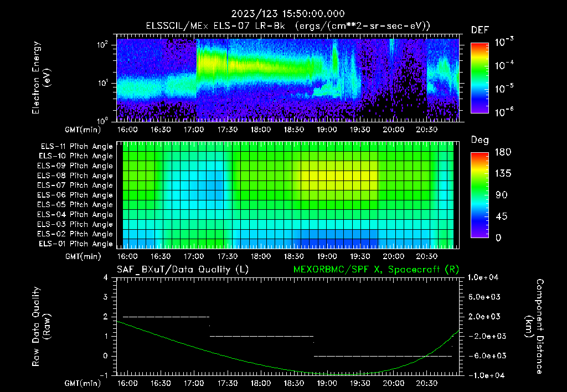Click GMT(min) label under the bottom plot
Viewport: 567px width, 392px height.
(83, 383)
